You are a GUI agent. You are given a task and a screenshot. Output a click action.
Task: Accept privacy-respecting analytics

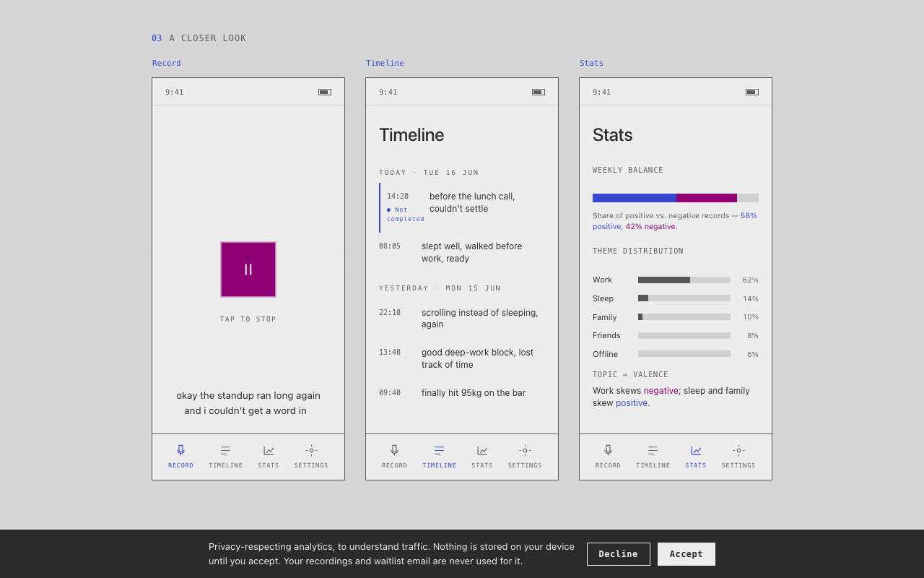click(x=687, y=554)
